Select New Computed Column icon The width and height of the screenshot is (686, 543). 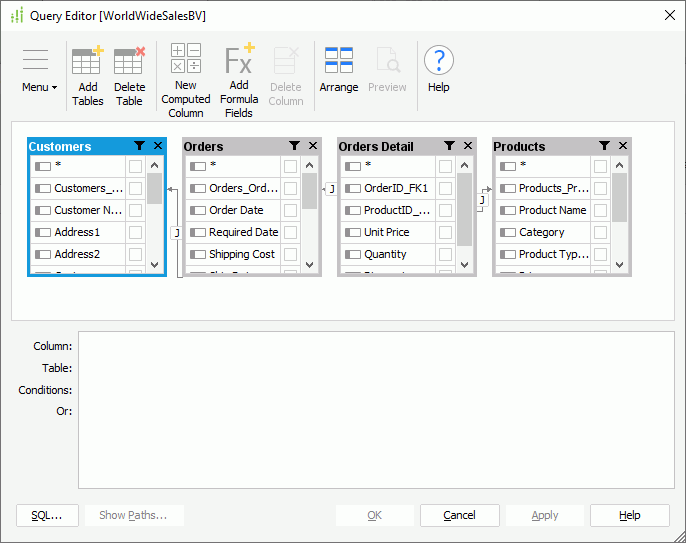pyautogui.click(x=186, y=59)
